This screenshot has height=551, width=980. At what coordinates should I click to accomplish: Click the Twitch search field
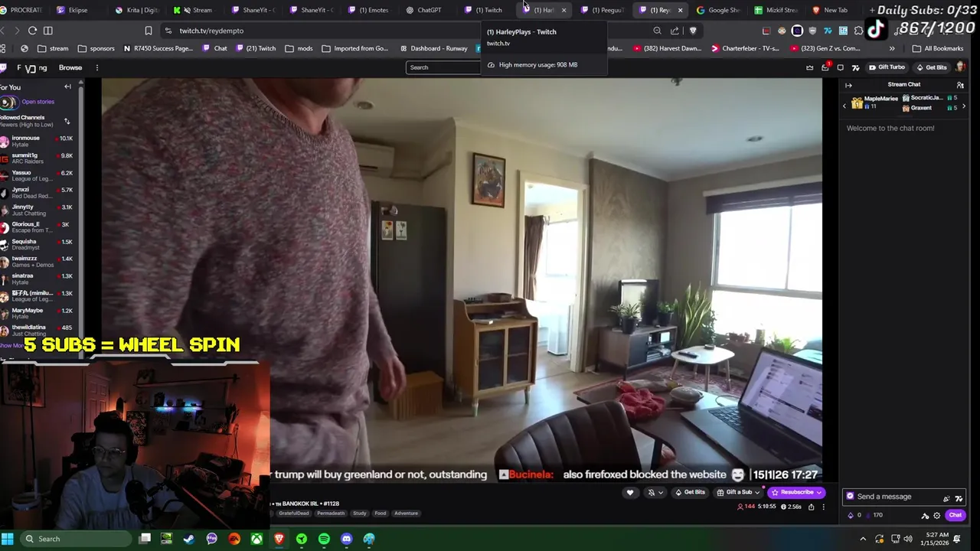(x=443, y=67)
